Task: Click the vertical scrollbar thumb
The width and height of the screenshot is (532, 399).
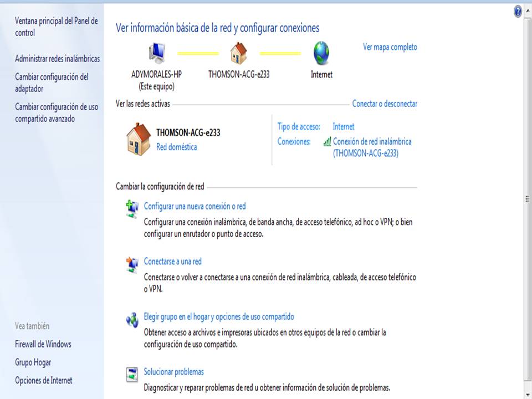Action: (x=528, y=198)
